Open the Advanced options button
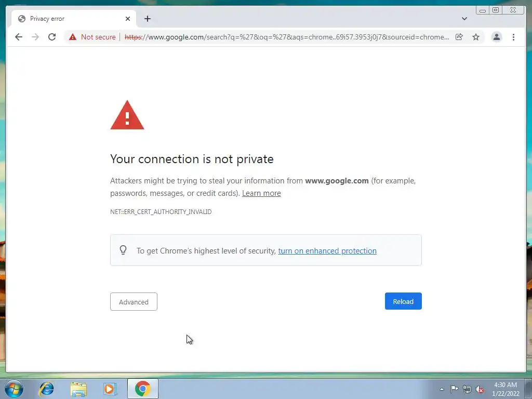 134,302
